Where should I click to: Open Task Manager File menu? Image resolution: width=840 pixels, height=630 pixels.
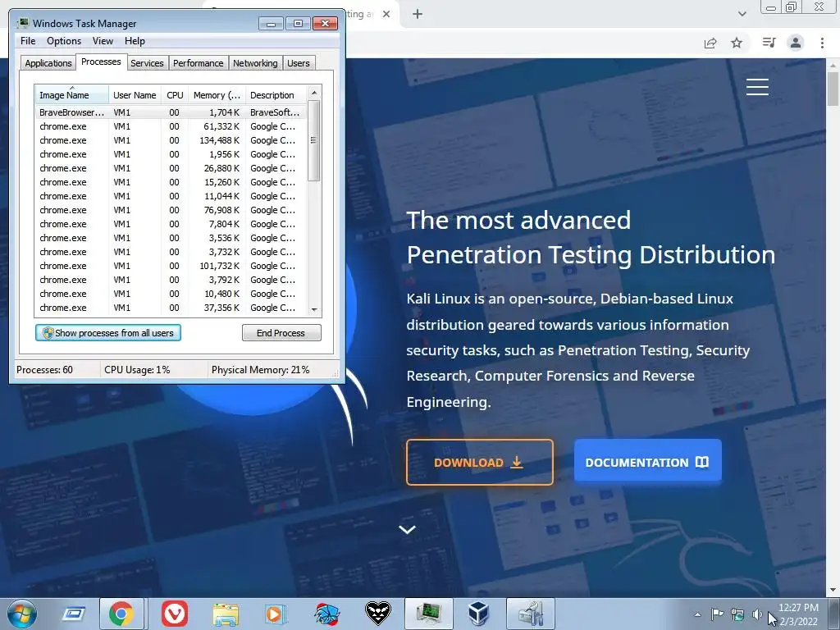coord(28,41)
